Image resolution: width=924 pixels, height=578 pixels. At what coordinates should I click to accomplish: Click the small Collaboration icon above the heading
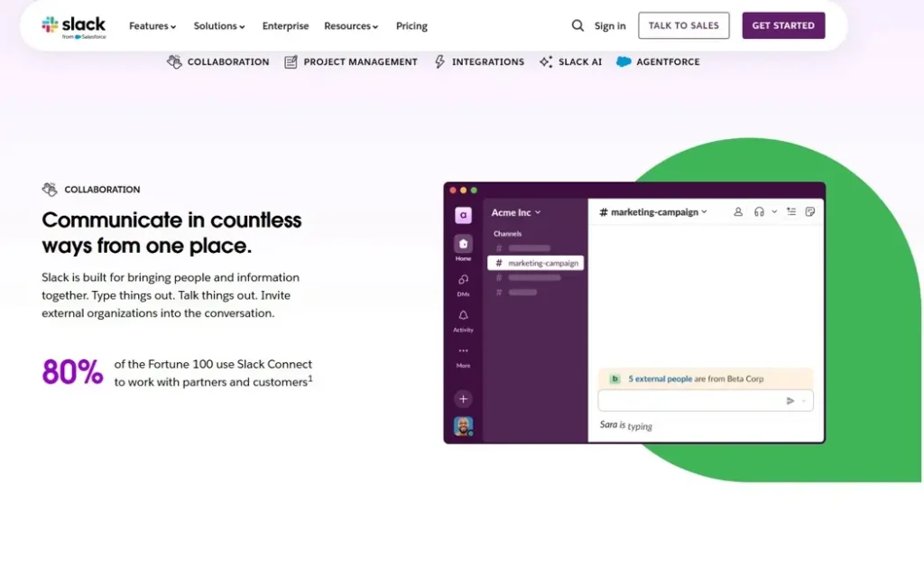pos(50,190)
